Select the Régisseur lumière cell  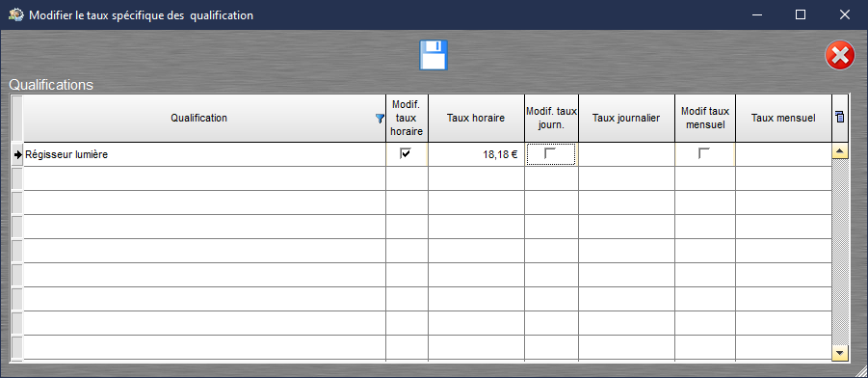[204, 154]
